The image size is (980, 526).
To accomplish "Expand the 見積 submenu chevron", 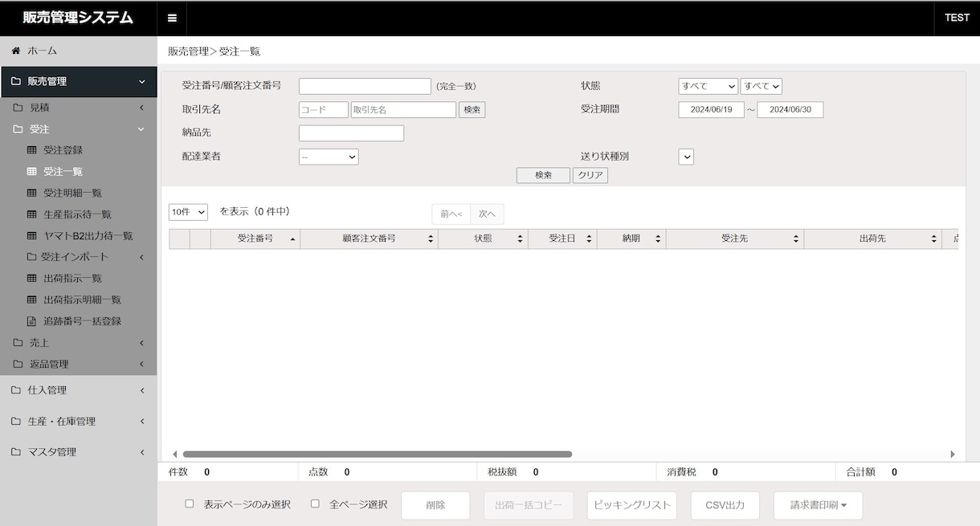I will [x=142, y=108].
